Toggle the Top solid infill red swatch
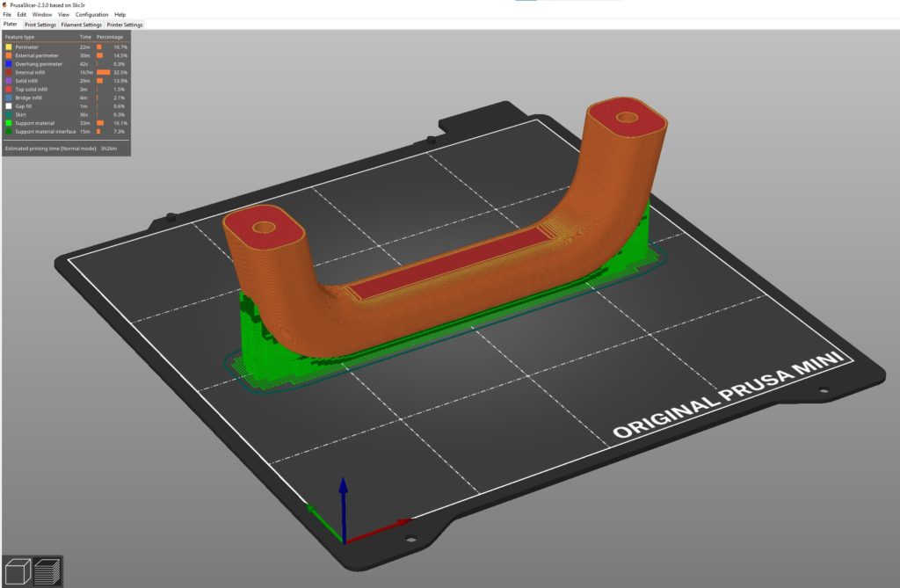The height and width of the screenshot is (588, 900). (x=9, y=89)
